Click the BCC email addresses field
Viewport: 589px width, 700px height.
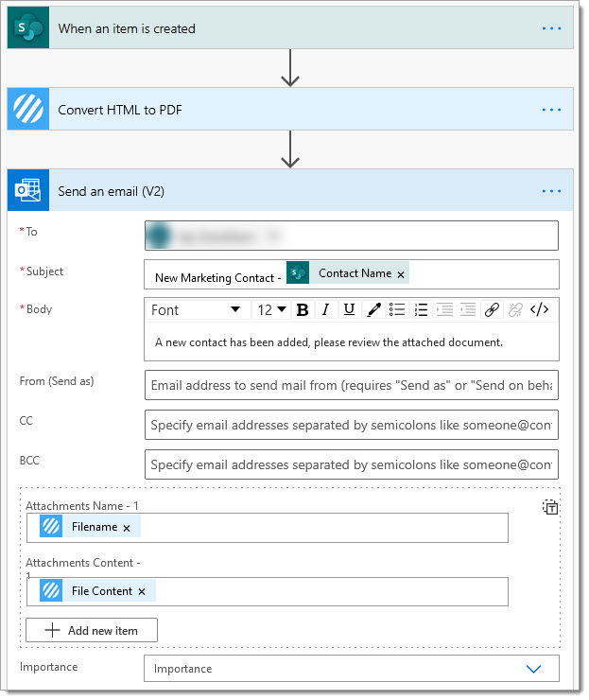[351, 464]
